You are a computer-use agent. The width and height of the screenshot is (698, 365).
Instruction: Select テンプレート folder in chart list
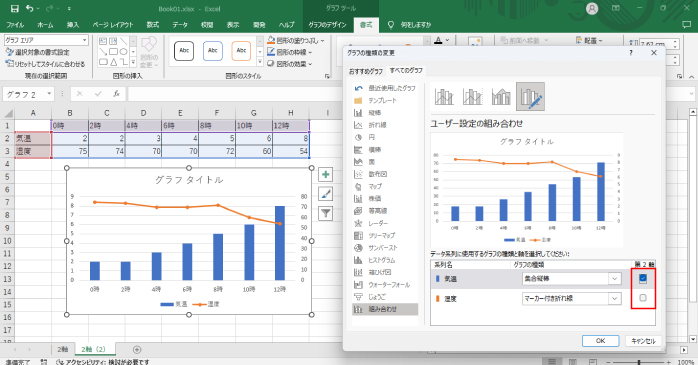(385, 101)
